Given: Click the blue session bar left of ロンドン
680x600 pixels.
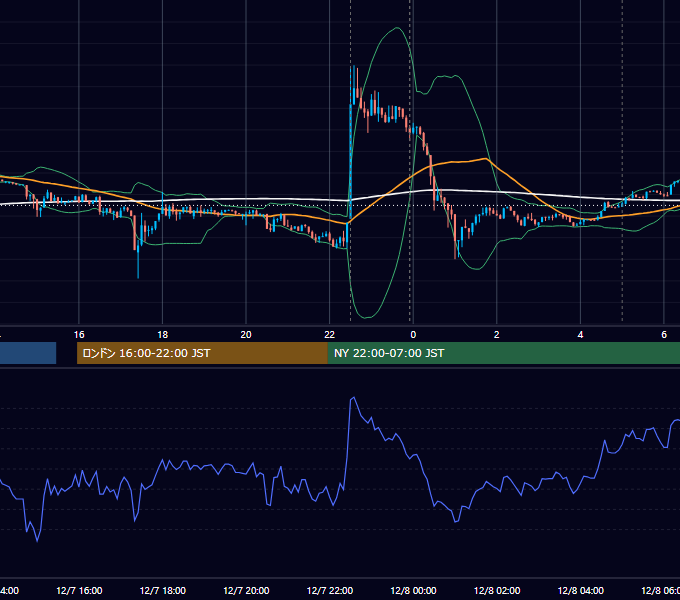Looking at the screenshot, I should point(28,353).
